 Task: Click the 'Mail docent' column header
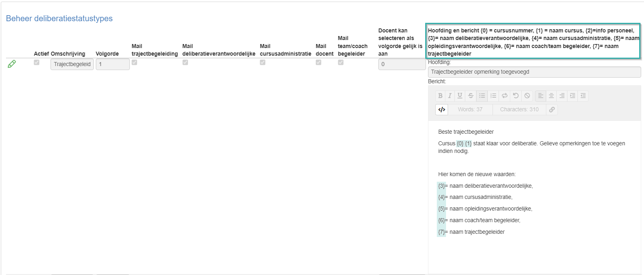point(325,50)
